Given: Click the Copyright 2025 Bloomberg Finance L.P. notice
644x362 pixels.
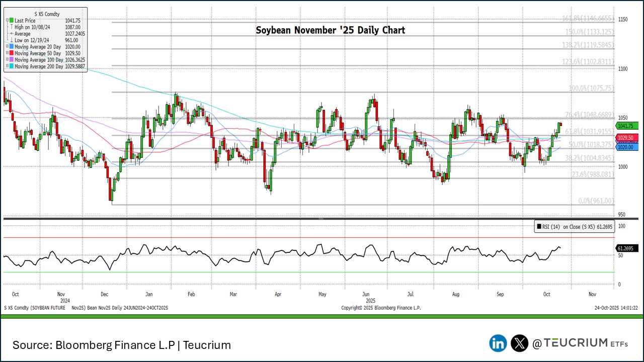Looking at the screenshot, I should 381,307.
